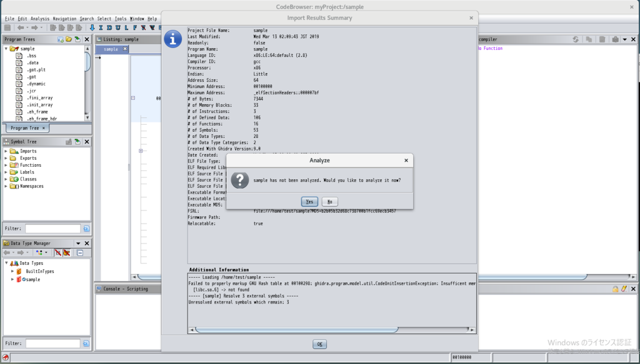Screen dimensions: 640x364
Task: Expand the Exports folder in Symbol Tree
Action: point(6,158)
